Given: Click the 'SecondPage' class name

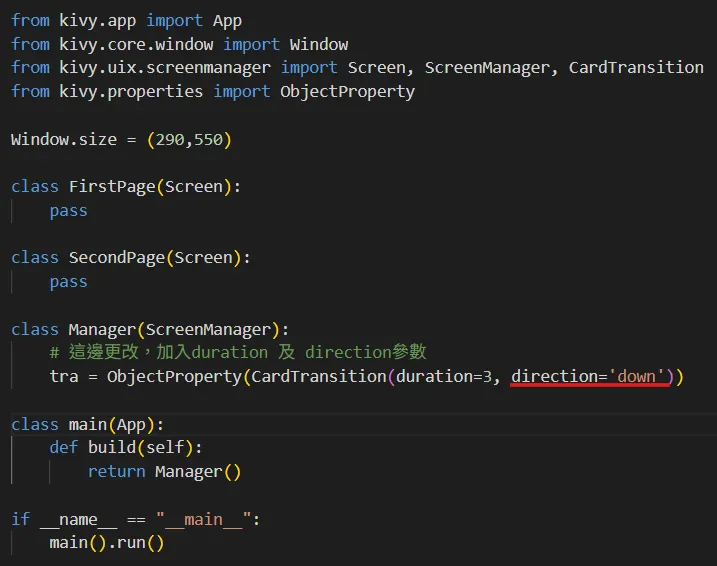Looking at the screenshot, I should [117, 257].
